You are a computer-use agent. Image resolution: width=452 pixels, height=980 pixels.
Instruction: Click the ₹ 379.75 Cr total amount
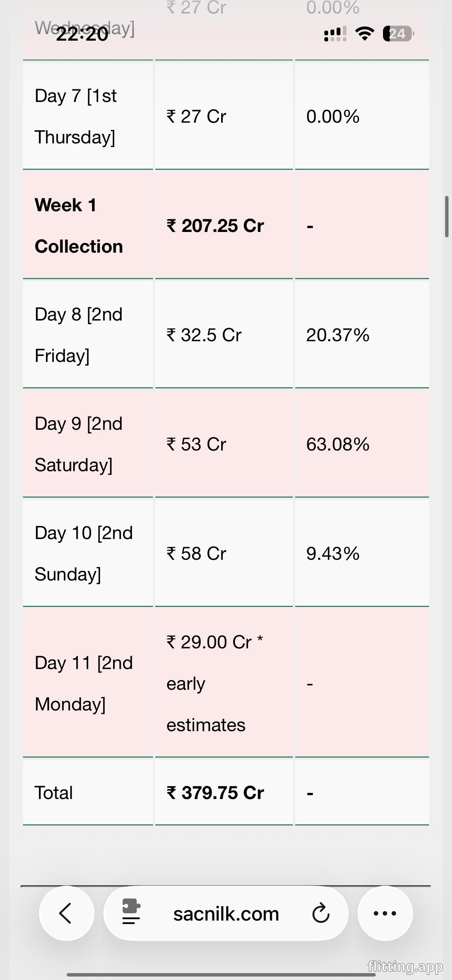[x=215, y=793]
